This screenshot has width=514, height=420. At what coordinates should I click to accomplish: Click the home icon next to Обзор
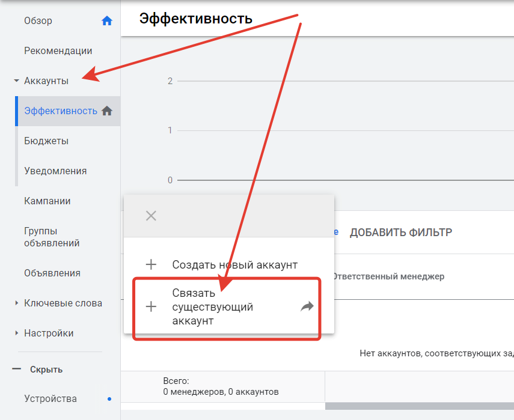(x=107, y=21)
